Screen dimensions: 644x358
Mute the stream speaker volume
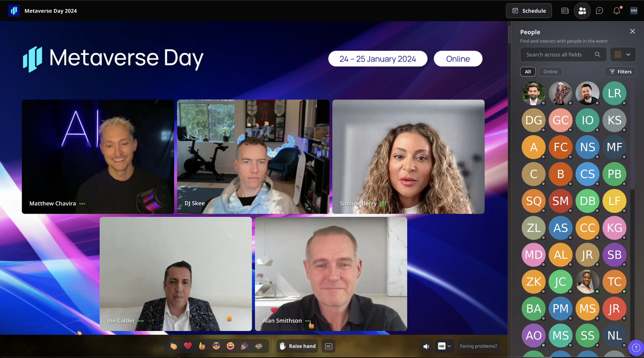point(426,346)
